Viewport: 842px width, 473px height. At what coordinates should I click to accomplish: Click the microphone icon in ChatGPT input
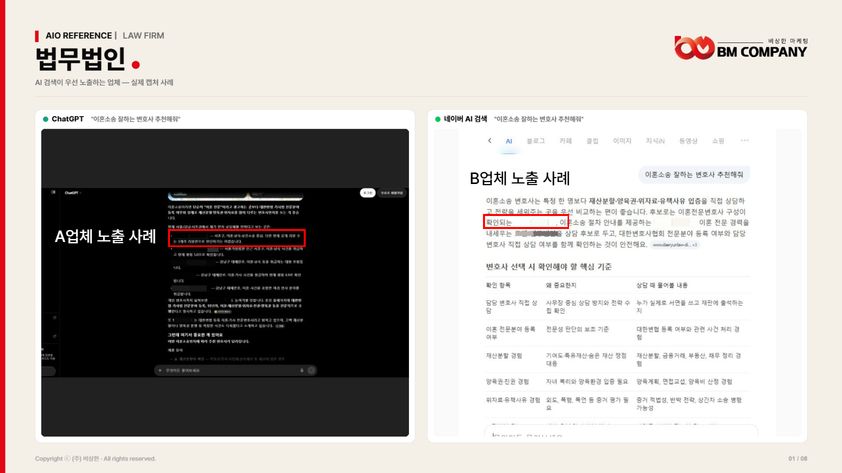[x=302, y=370]
